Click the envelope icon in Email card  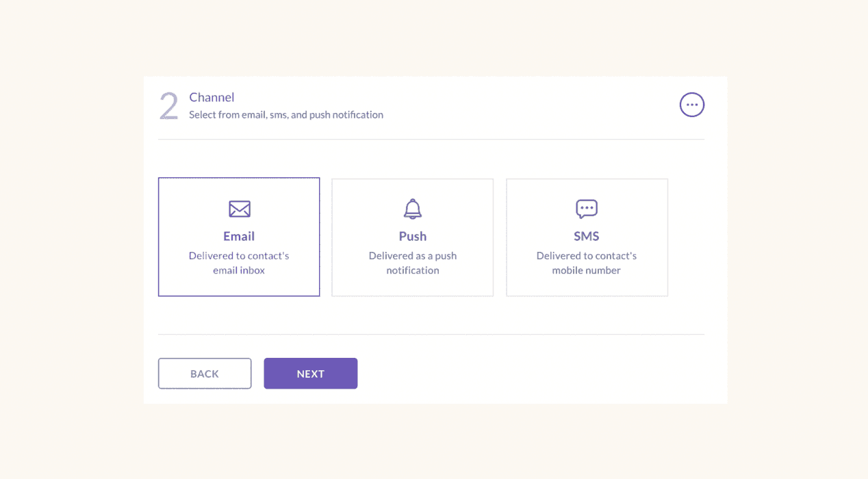pyautogui.click(x=239, y=209)
